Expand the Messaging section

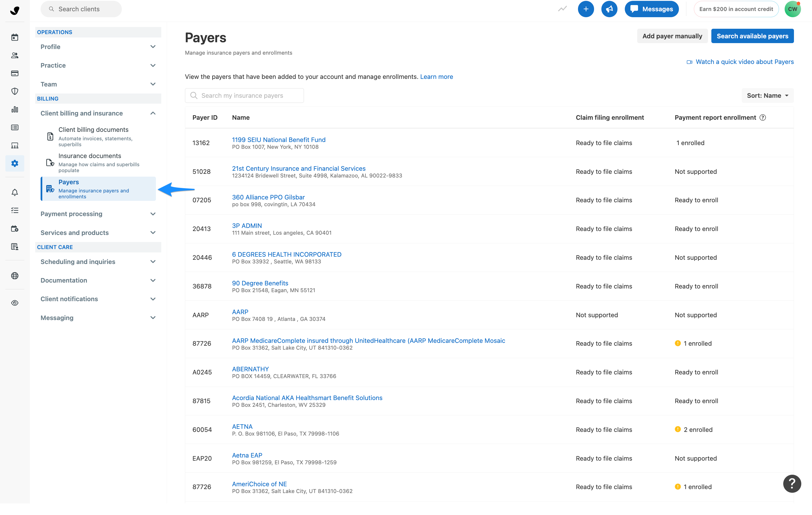coord(98,318)
